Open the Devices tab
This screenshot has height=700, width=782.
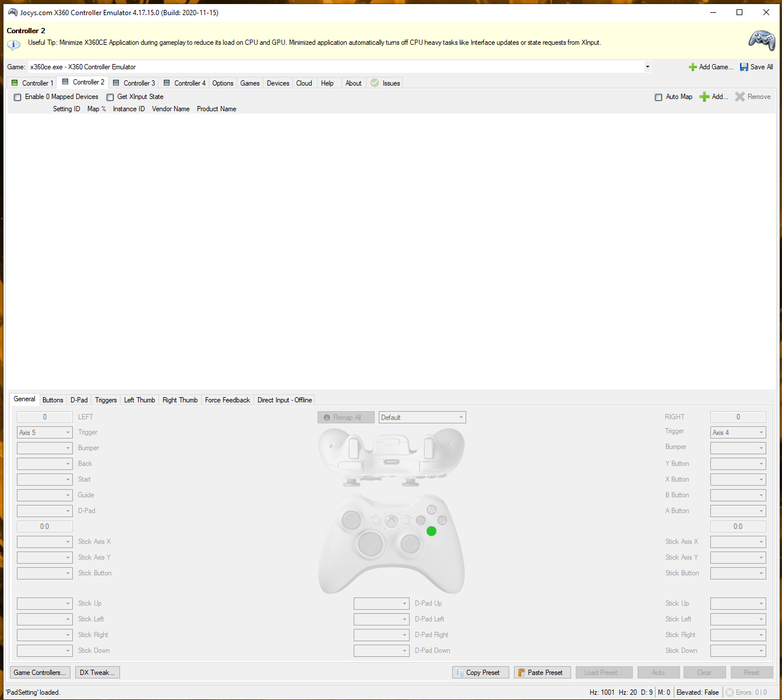coord(278,83)
